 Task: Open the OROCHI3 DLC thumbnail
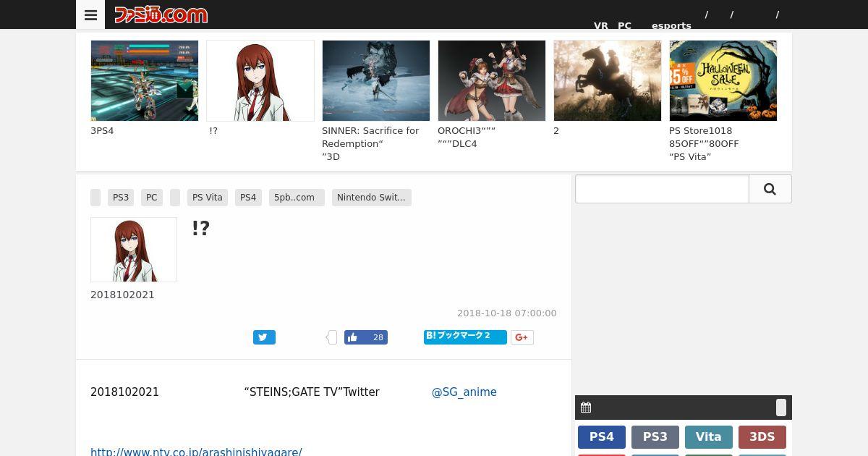point(492,80)
